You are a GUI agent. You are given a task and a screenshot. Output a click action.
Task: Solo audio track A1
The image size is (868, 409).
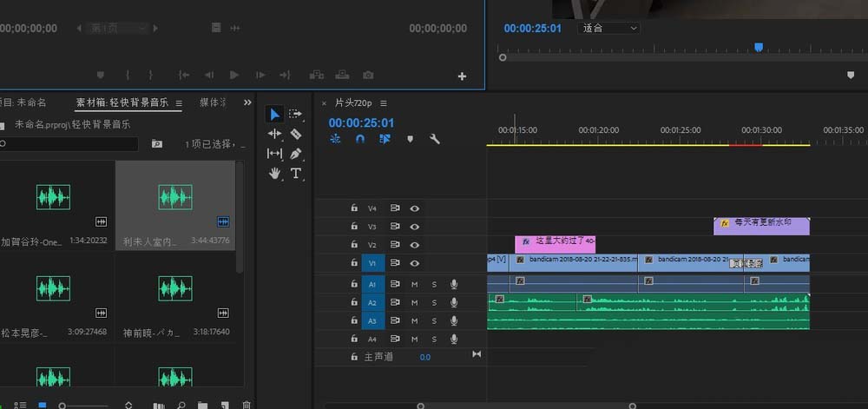(434, 284)
